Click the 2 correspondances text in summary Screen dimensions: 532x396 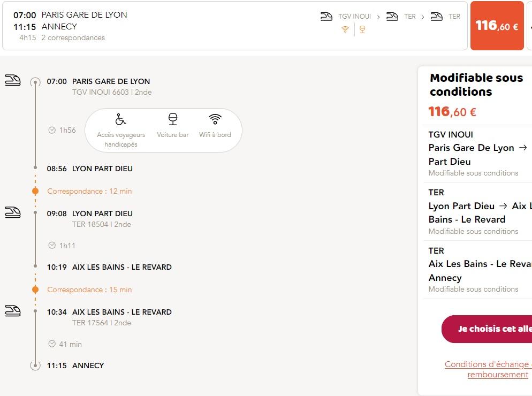tap(73, 37)
